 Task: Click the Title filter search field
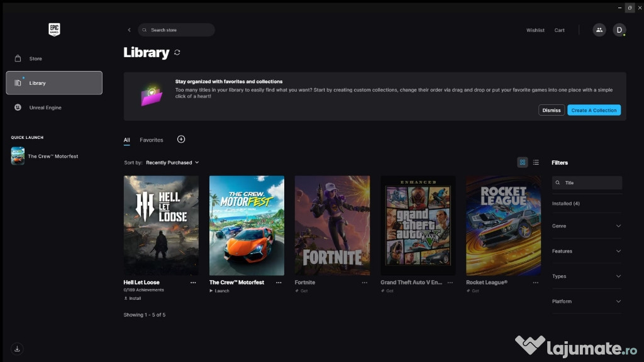point(587,183)
